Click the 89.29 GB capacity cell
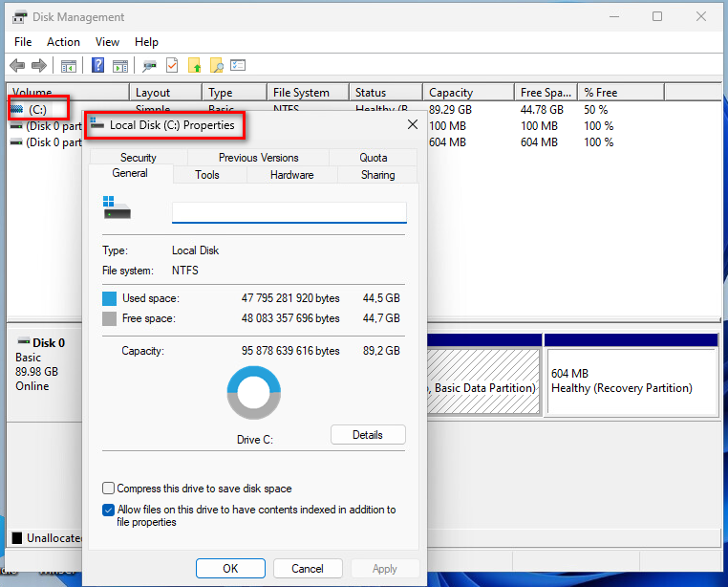 pos(450,110)
